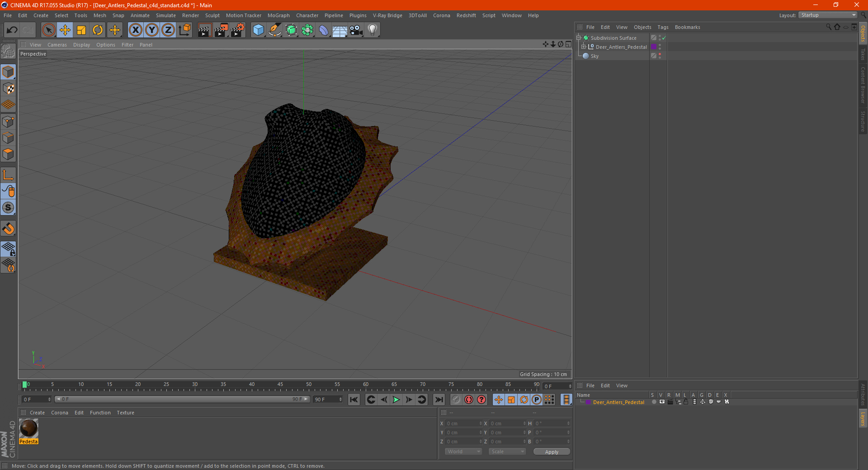Image resolution: width=868 pixels, height=470 pixels.
Task: Add a Camera object
Action: [356, 30]
